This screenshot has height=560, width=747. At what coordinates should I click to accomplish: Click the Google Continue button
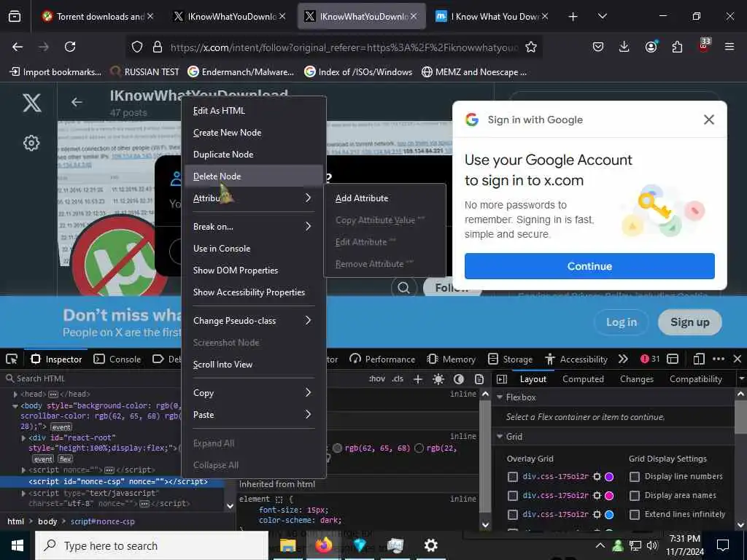tap(589, 266)
